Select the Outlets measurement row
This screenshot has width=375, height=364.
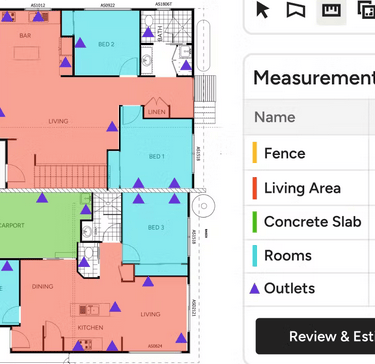click(309, 289)
